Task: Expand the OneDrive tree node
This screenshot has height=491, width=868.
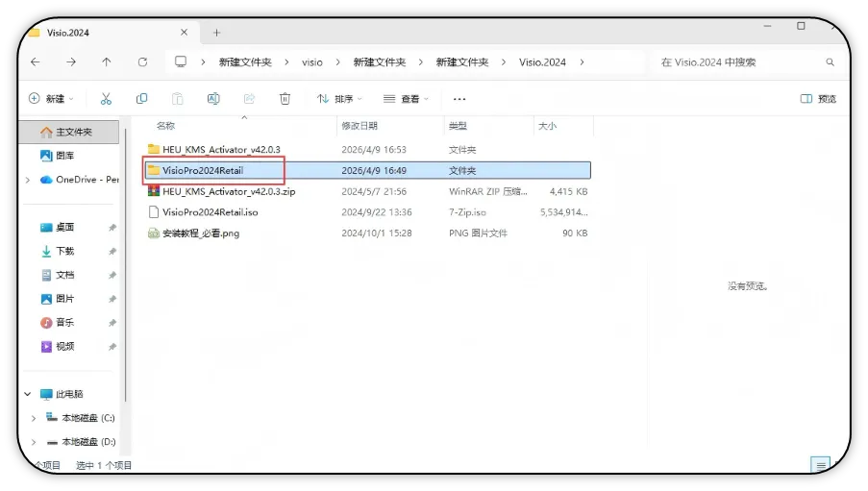Action: click(x=28, y=180)
